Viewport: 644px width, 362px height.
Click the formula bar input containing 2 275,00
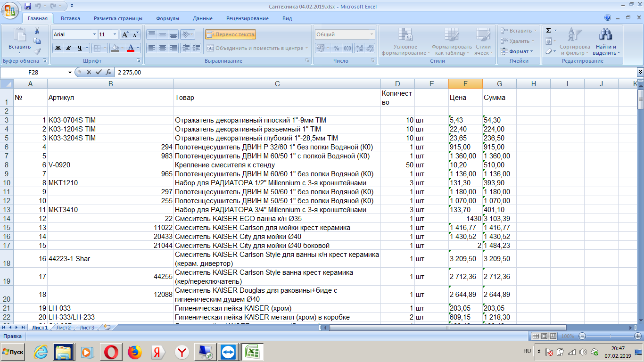point(376,72)
